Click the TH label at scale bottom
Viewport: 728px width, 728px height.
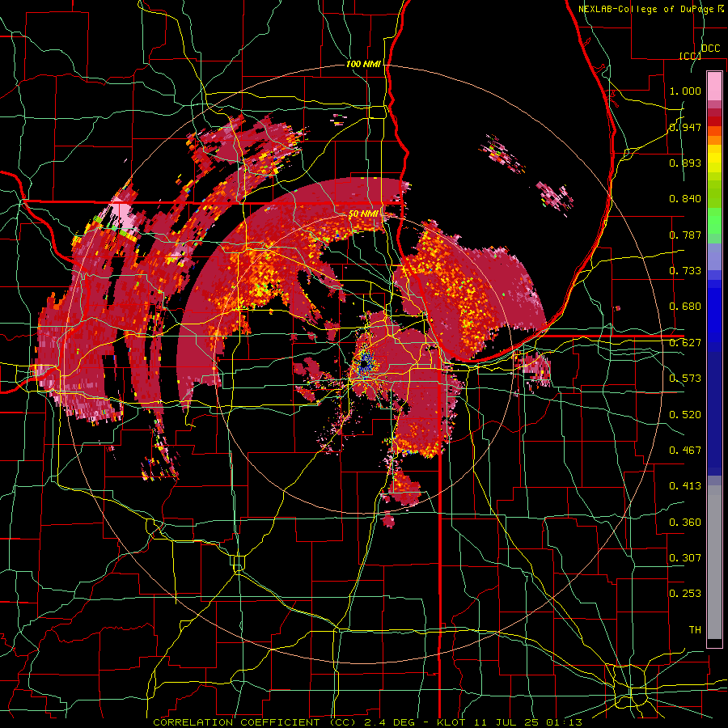[x=695, y=630]
